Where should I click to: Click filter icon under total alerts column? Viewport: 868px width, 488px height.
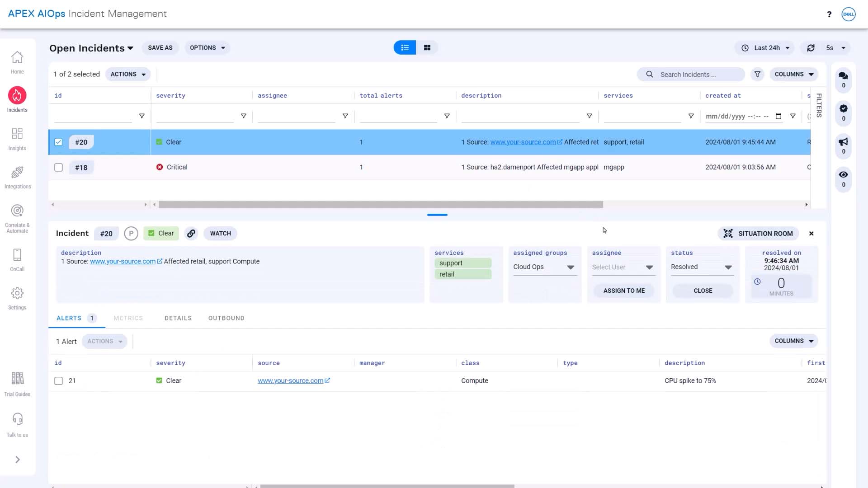click(447, 116)
